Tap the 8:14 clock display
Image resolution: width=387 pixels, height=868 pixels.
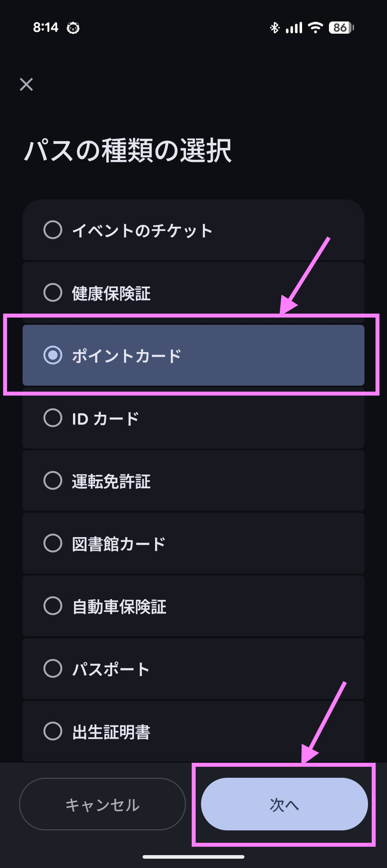(x=47, y=27)
